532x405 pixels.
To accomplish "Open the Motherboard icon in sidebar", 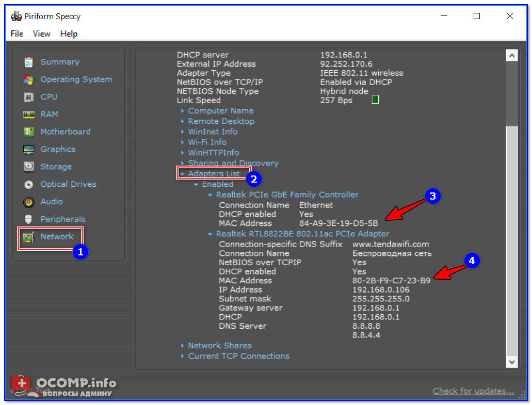I will (x=29, y=132).
